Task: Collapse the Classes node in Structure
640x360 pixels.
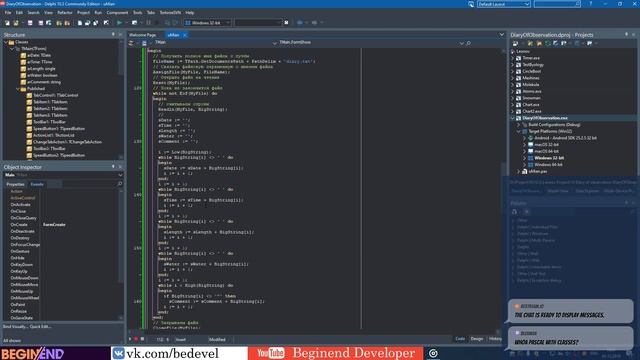Action: (5, 42)
